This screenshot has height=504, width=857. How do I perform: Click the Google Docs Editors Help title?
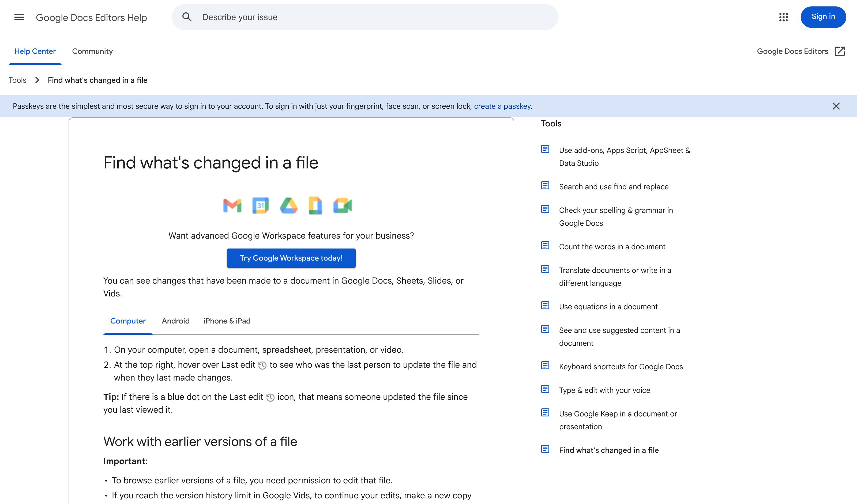click(91, 17)
